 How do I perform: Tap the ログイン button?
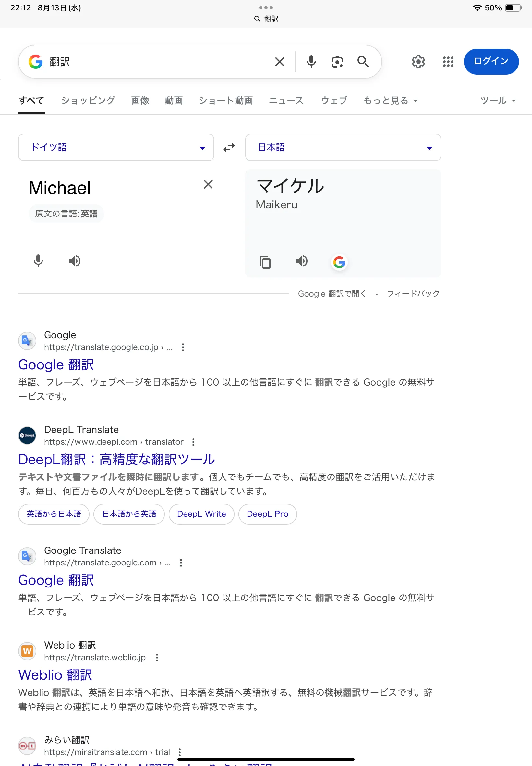[x=491, y=61]
